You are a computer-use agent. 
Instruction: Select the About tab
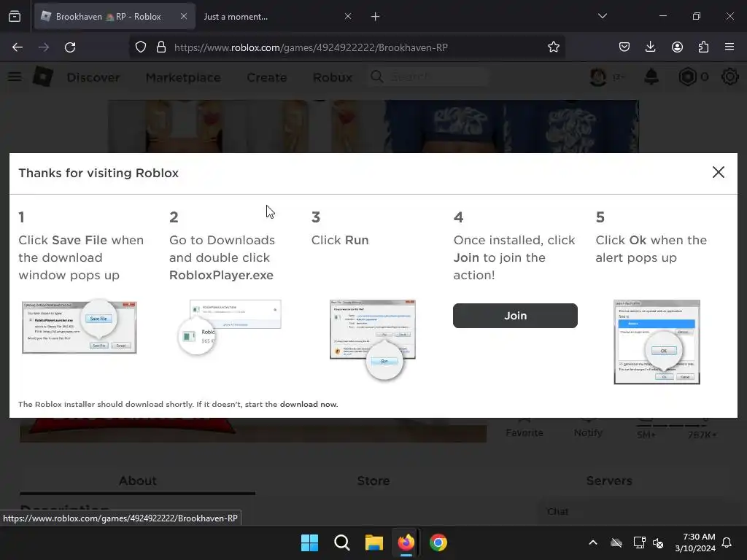(138, 481)
